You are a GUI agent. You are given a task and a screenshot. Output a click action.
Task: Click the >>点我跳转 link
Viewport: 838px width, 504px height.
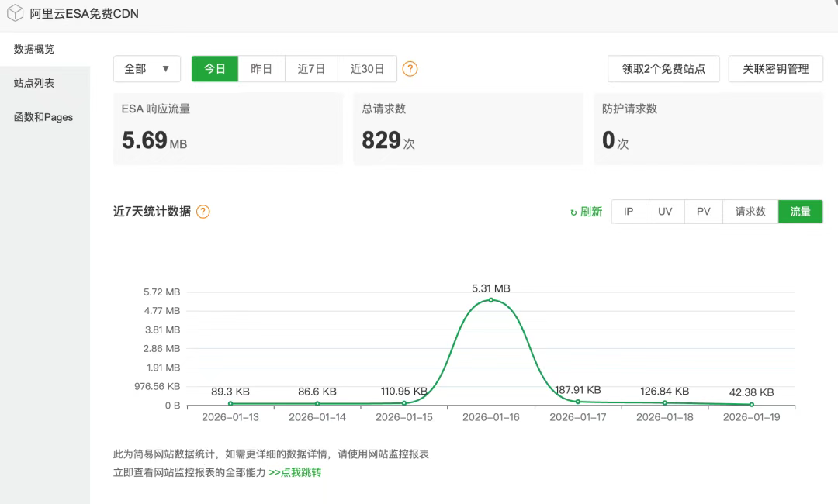(x=295, y=471)
